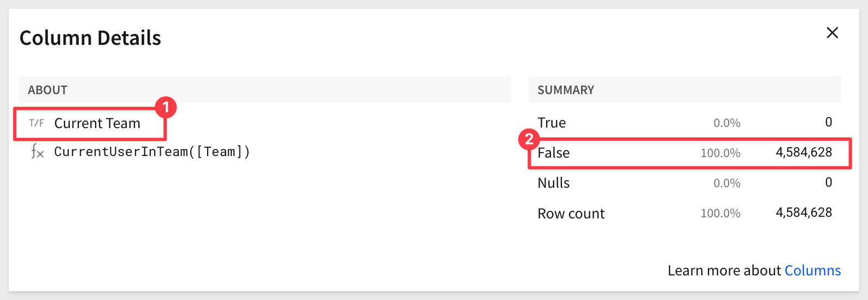Click the SUMMARY section header
The width and height of the screenshot is (868, 300).
[x=566, y=90]
